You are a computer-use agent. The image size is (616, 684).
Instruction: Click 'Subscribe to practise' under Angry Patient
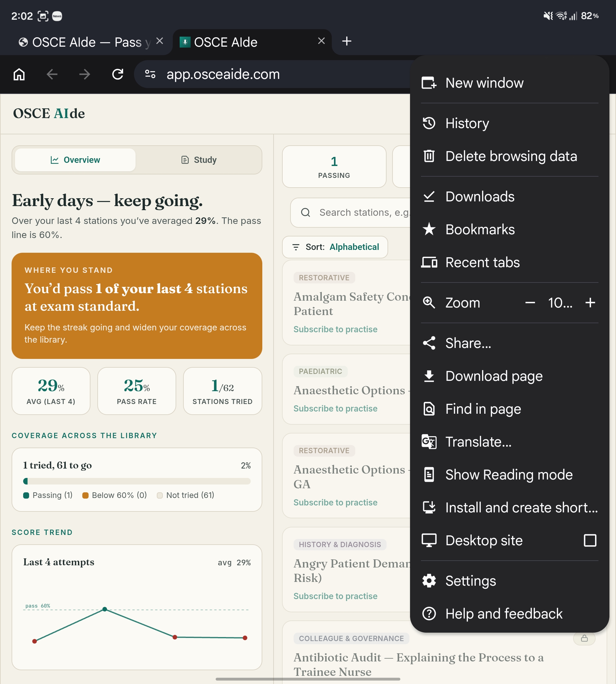click(x=335, y=596)
